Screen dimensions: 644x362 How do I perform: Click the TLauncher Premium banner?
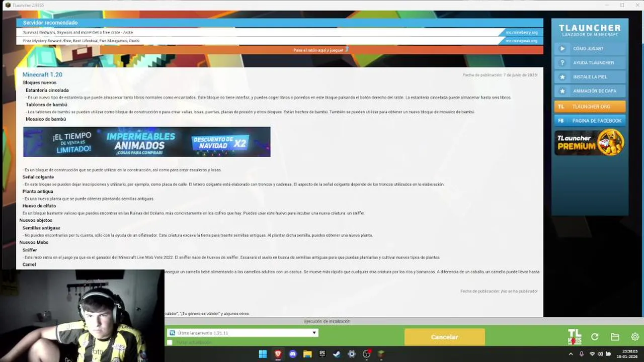pyautogui.click(x=590, y=143)
